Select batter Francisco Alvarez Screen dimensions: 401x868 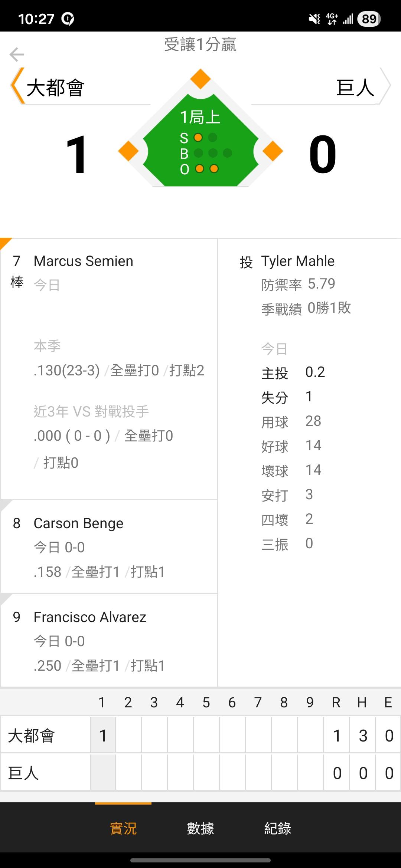(90, 617)
